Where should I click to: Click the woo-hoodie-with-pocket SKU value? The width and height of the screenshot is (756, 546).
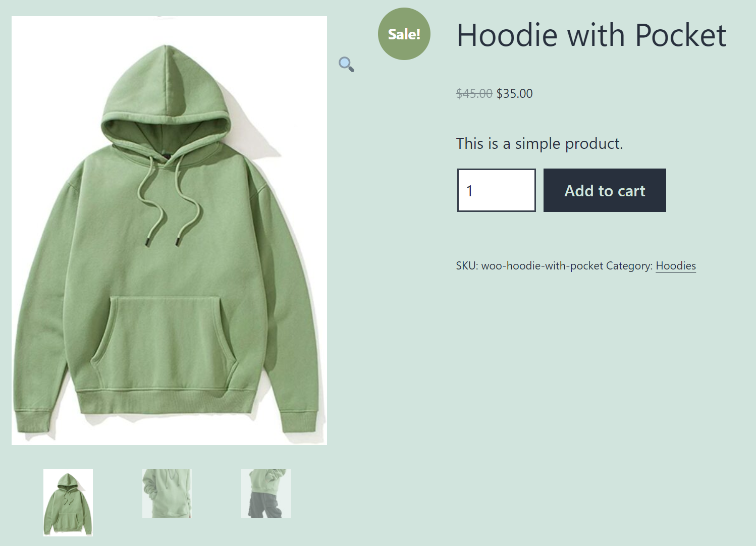pos(542,266)
